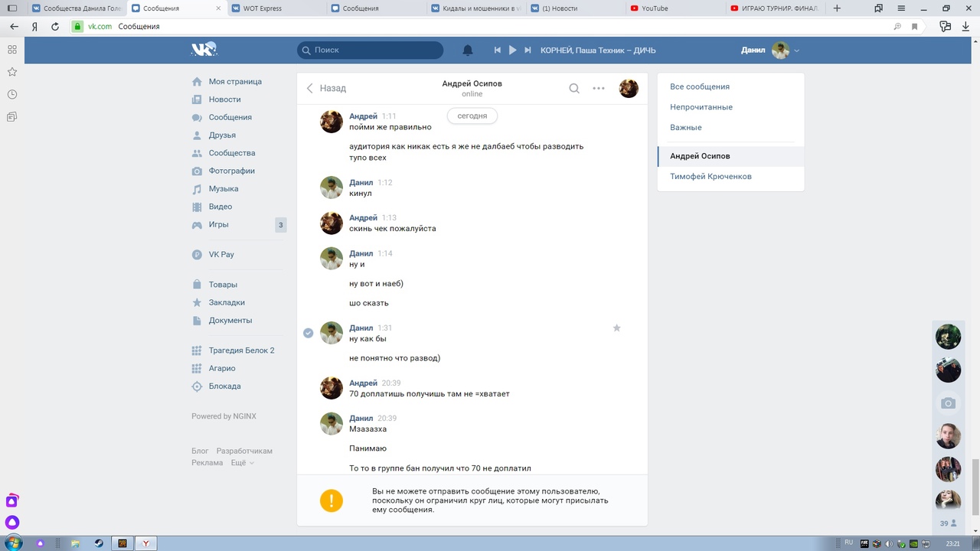980x551 pixels.
Task: Click the Поиск search field
Action: coord(371,51)
